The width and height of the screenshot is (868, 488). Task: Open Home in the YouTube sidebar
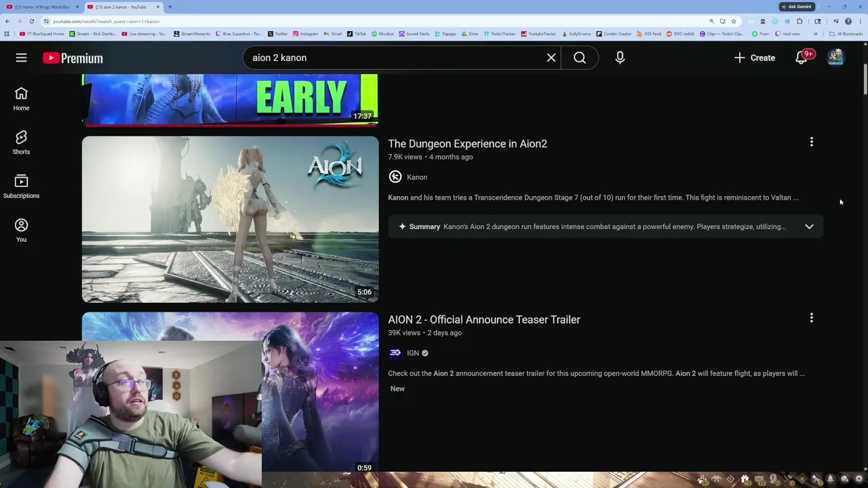pos(21,98)
